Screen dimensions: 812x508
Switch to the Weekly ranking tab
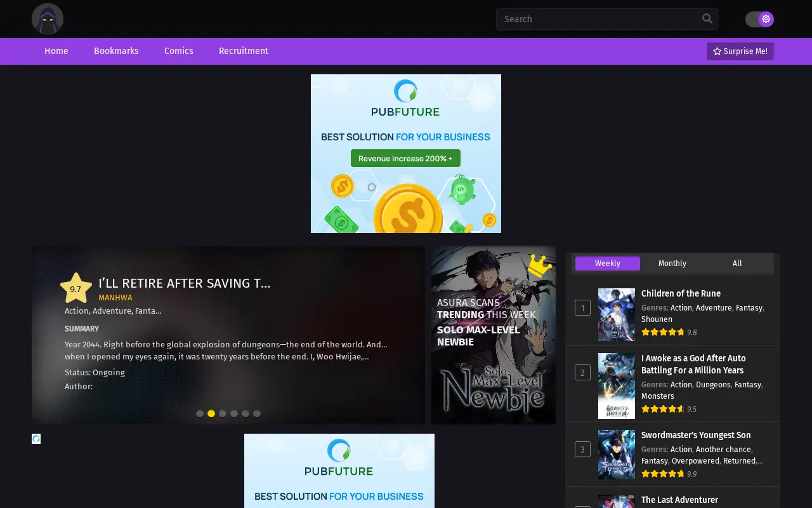tap(608, 264)
